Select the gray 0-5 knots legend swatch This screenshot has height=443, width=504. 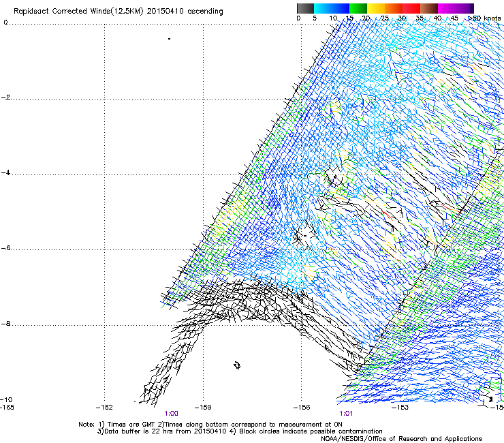click(305, 8)
